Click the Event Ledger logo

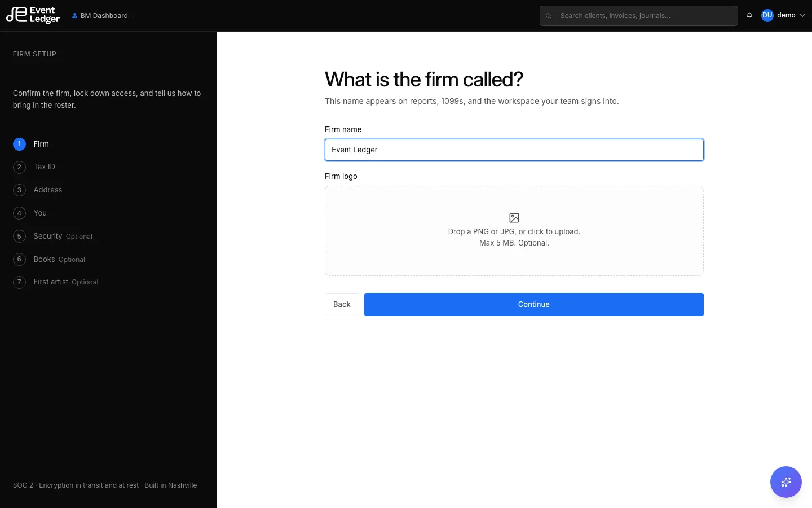[x=33, y=15]
